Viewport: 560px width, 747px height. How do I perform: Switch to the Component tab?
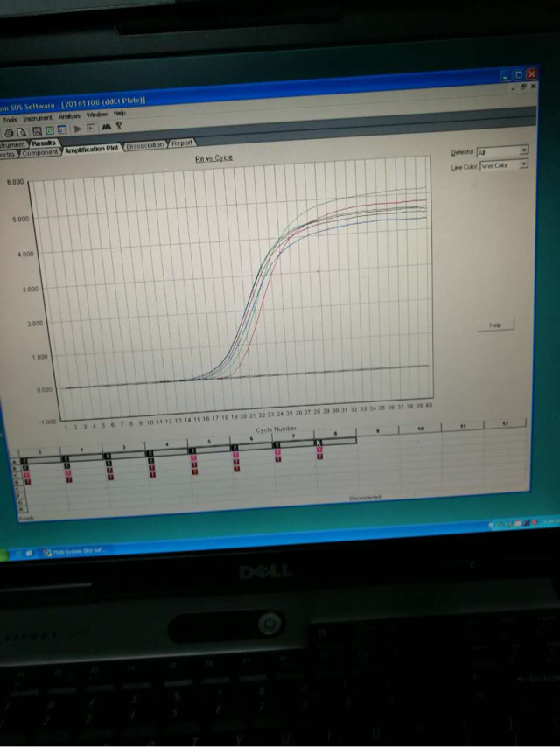click(x=40, y=152)
